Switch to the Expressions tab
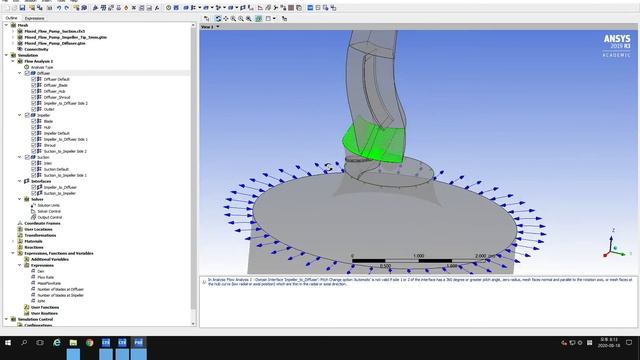Image resolution: width=640 pixels, height=360 pixels. point(34,18)
